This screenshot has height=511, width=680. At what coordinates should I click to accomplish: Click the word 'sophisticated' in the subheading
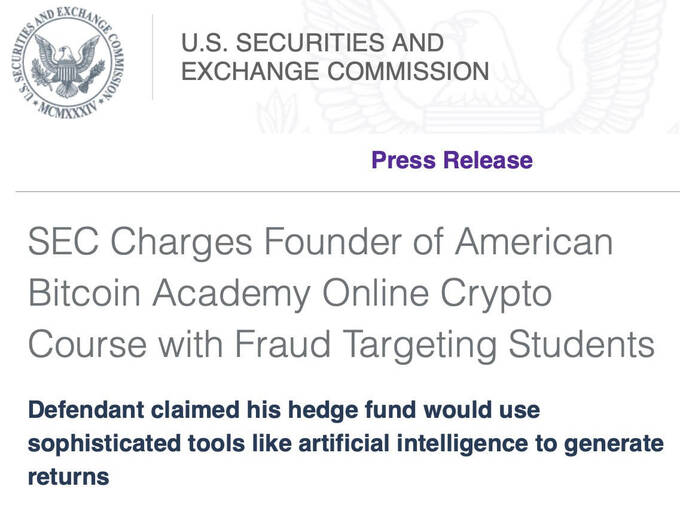click(x=105, y=444)
